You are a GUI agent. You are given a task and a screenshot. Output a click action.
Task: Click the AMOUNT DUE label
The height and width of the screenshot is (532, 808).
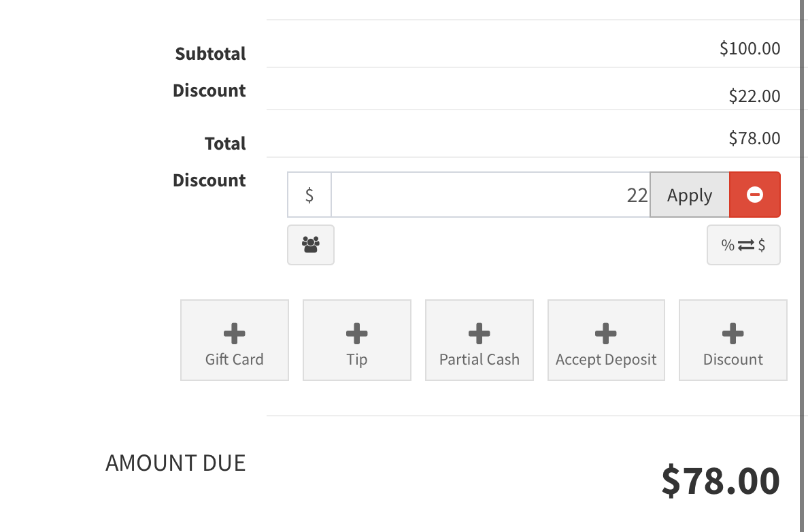175,463
